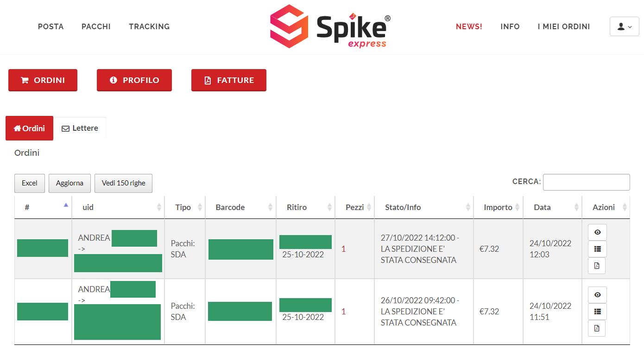Click Pacchi: SDA in 12:03 order row
This screenshot has width=644, height=351.
click(x=183, y=249)
